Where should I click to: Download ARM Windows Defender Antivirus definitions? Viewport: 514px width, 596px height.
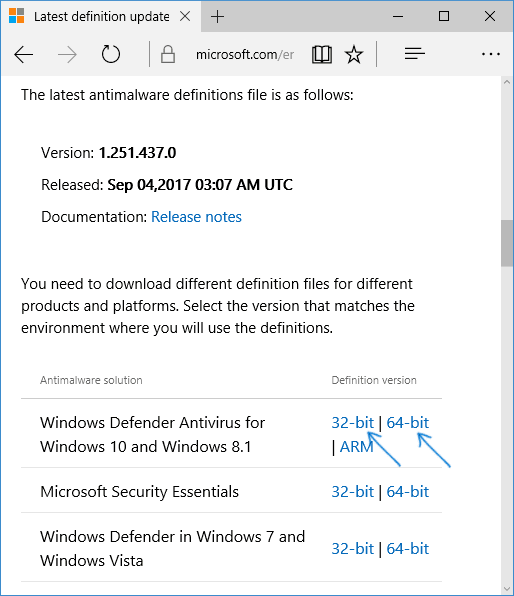(356, 447)
